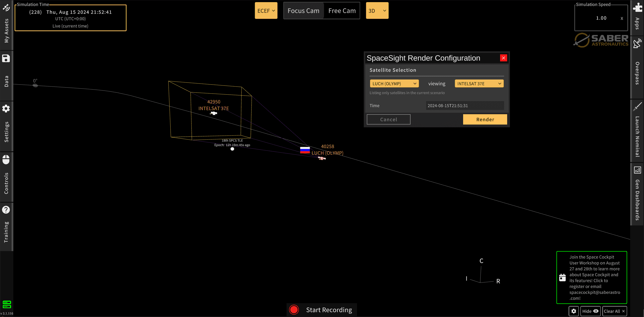This screenshot has width=644, height=317.
Task: Click the LUCH (OLYMP) label in scene
Action: pyautogui.click(x=327, y=153)
